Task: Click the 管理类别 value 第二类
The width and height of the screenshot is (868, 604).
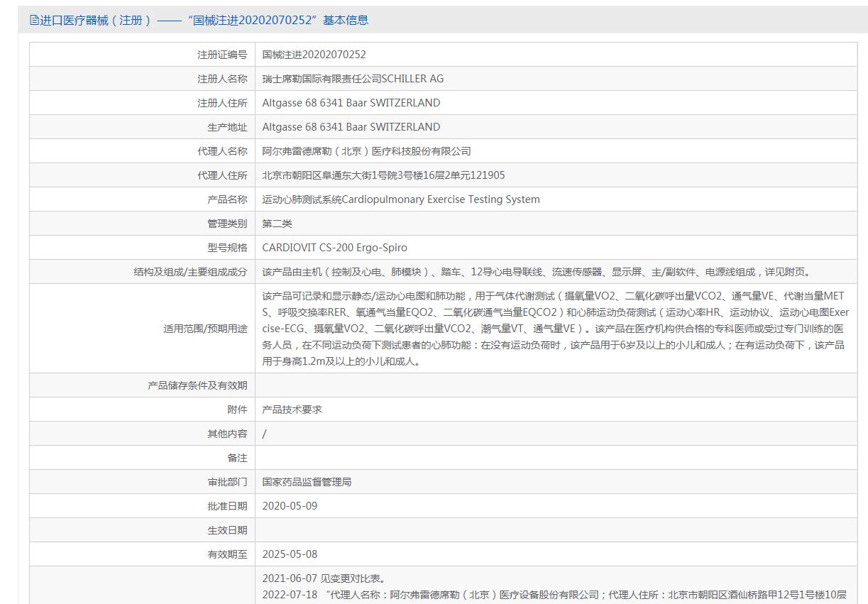Action: click(x=277, y=224)
